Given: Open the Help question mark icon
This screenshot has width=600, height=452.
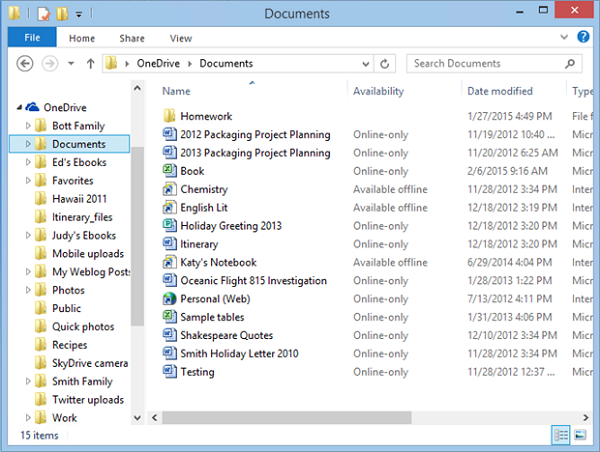Looking at the screenshot, I should click(583, 37).
